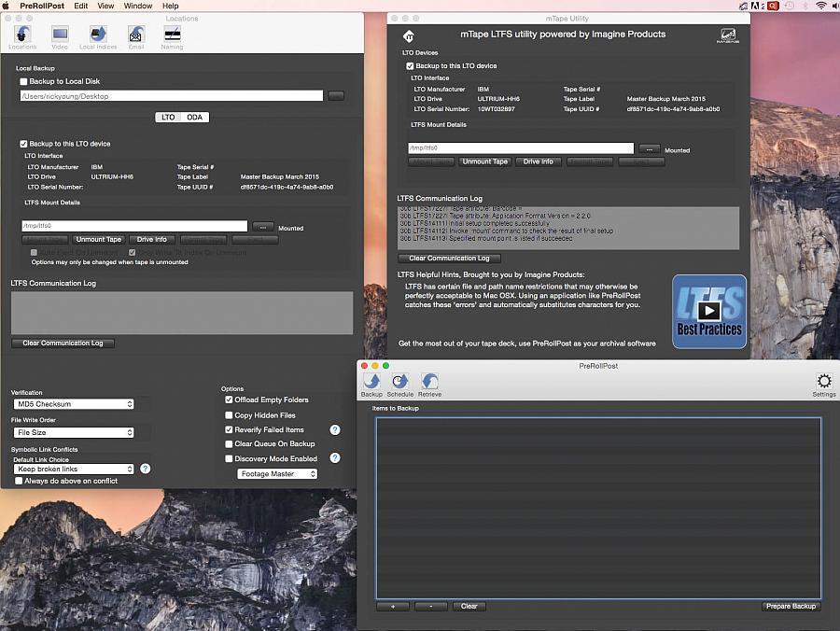This screenshot has height=631, width=840.
Task: Enable Discovery Mode Enabled checkbox
Action: tap(229, 458)
